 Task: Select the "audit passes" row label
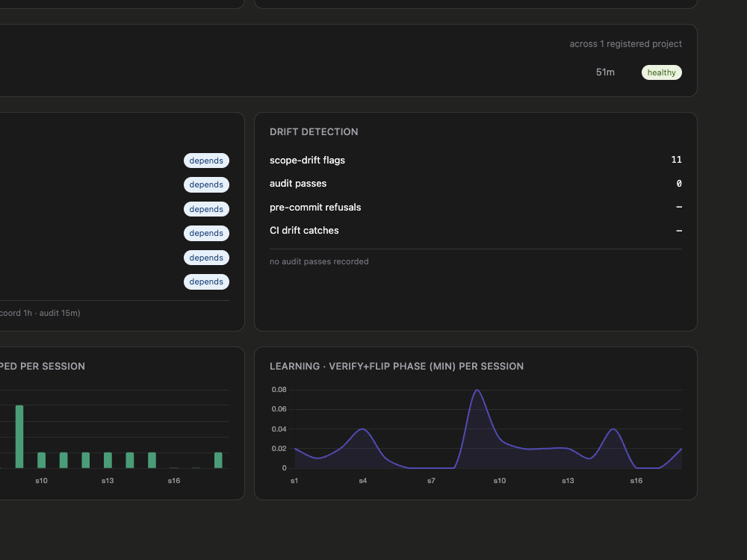pos(298,184)
